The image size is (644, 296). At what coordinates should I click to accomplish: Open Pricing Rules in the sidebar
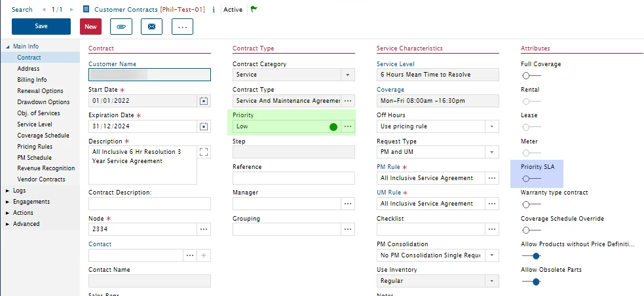pyautogui.click(x=35, y=147)
